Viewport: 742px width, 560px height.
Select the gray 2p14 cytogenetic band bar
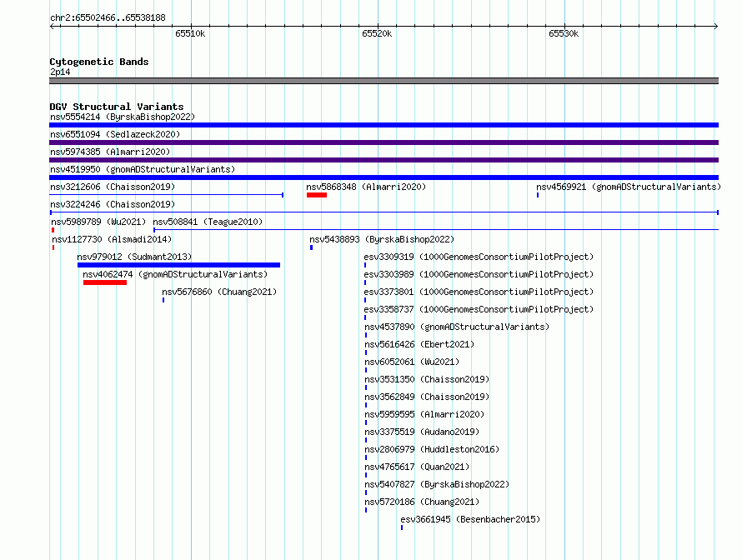click(384, 81)
